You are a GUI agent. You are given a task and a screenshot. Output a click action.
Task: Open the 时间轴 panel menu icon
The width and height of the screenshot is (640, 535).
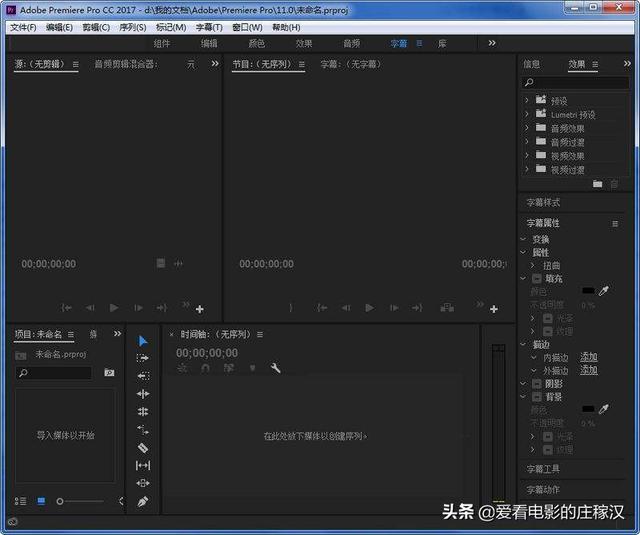click(260, 335)
